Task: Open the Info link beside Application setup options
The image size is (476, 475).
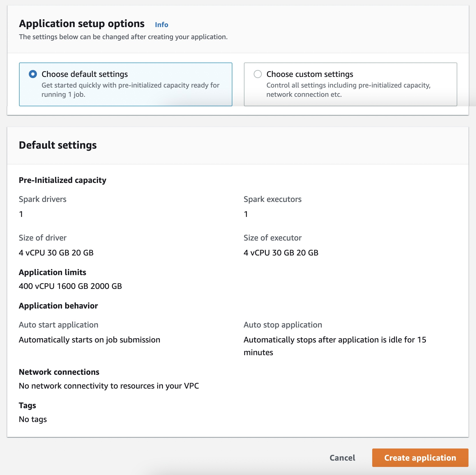Action: 161,25
